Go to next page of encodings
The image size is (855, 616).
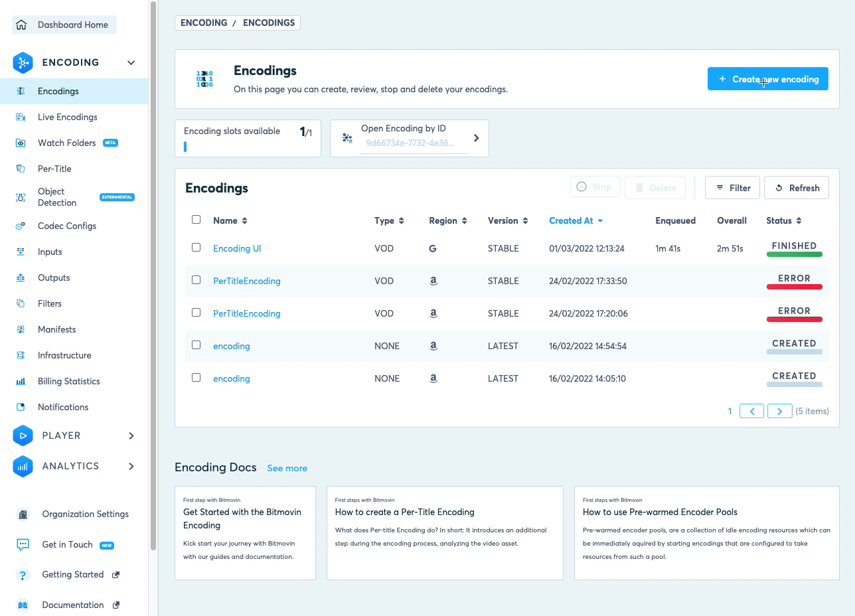pos(780,411)
